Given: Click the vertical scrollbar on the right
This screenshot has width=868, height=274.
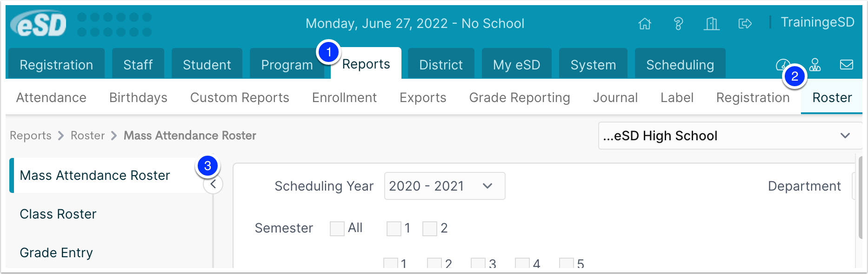Looking at the screenshot, I should (860, 198).
